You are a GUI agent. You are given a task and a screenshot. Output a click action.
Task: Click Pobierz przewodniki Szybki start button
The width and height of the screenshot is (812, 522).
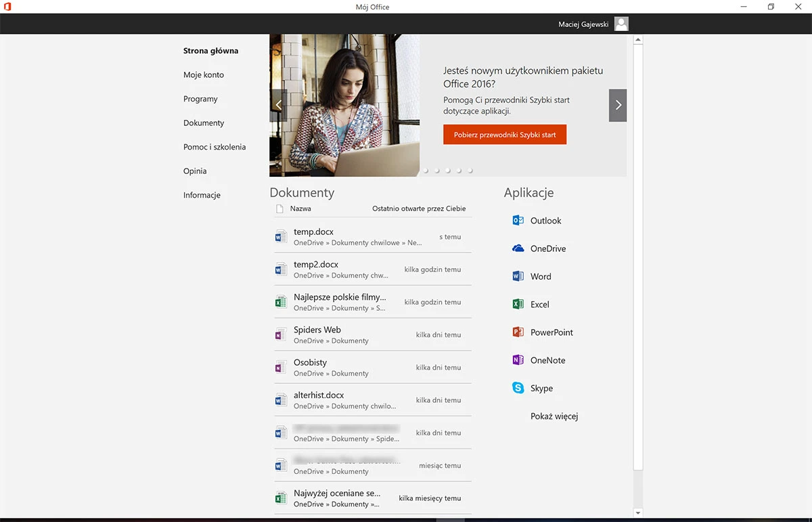(505, 135)
